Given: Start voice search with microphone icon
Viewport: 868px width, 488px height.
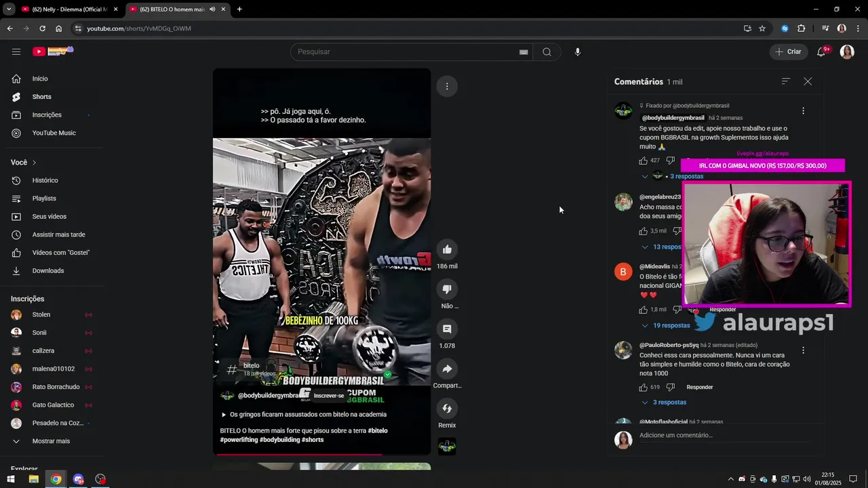Looking at the screenshot, I should point(578,52).
